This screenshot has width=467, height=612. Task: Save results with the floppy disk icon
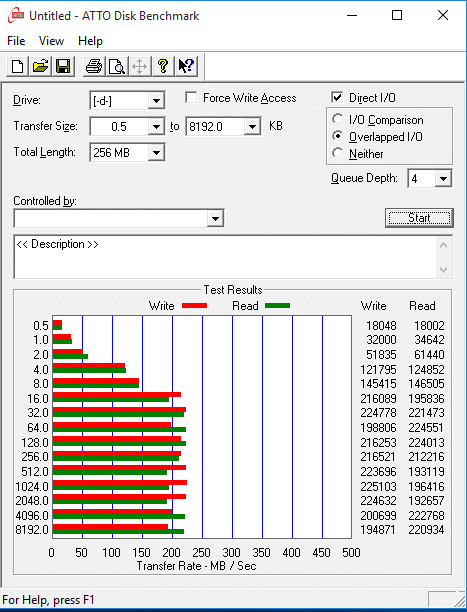tap(63, 66)
